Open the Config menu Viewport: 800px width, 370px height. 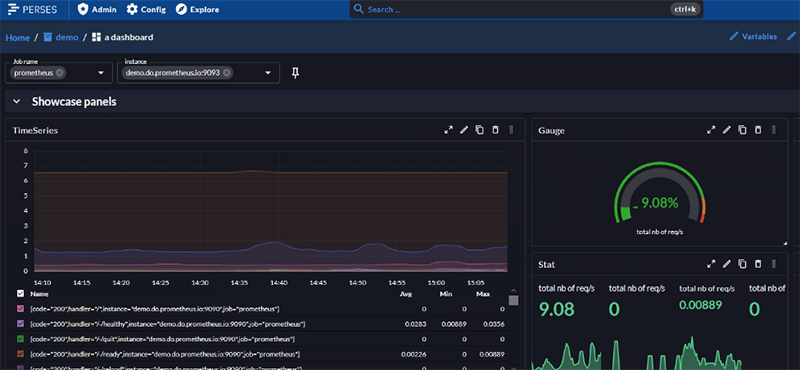tap(146, 9)
